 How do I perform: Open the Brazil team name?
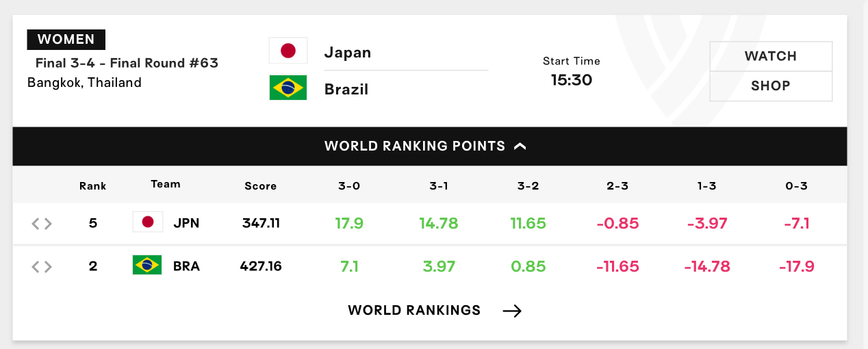[x=346, y=90]
